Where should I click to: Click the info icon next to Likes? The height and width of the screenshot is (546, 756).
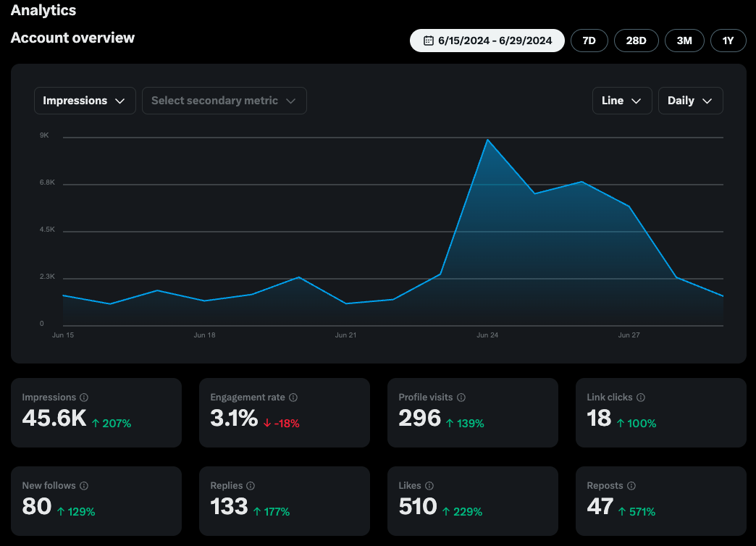[x=429, y=486]
